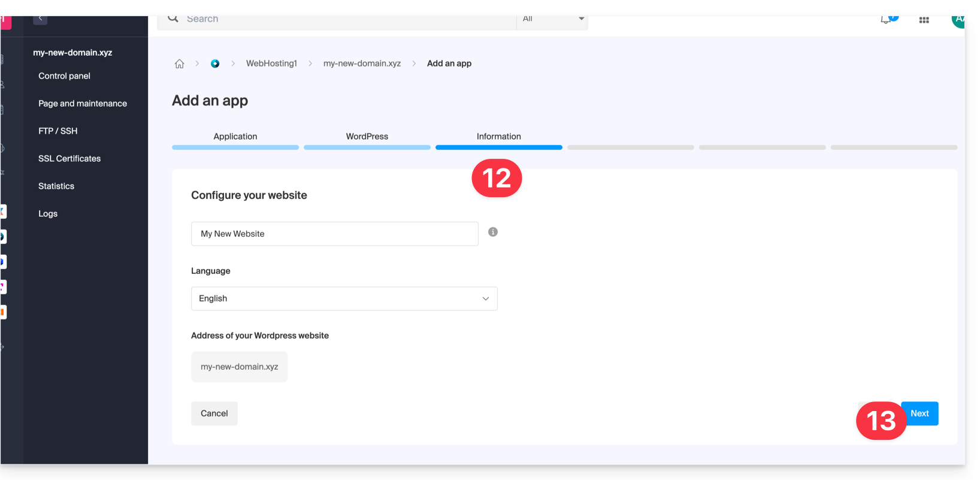
Task: Click the home breadcrumb icon
Action: click(179, 64)
